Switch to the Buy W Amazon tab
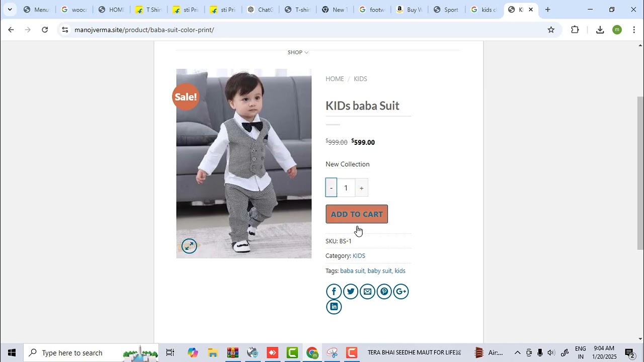The height and width of the screenshot is (362, 644). point(409,10)
